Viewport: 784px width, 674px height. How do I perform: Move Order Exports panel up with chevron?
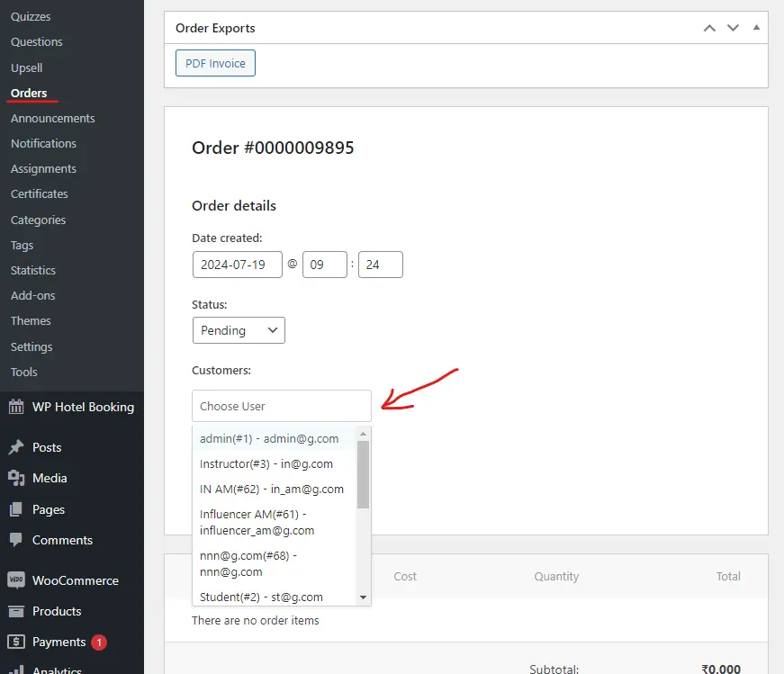point(709,28)
